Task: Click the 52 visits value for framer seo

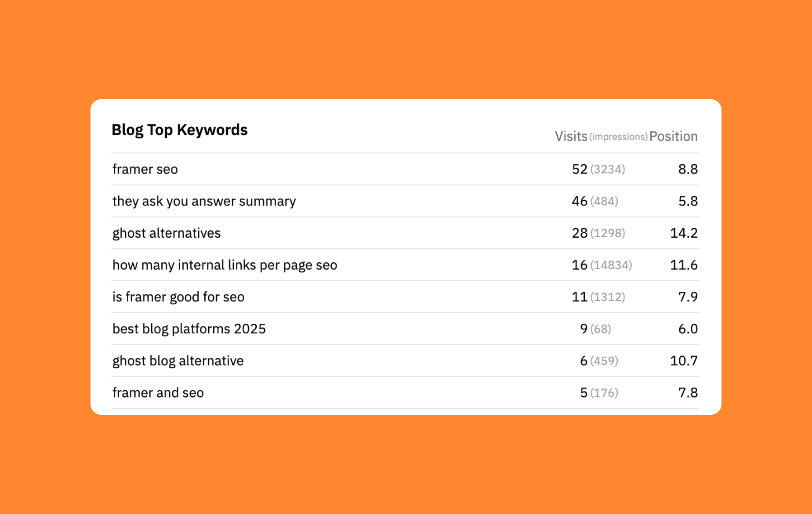Action: 580,169
